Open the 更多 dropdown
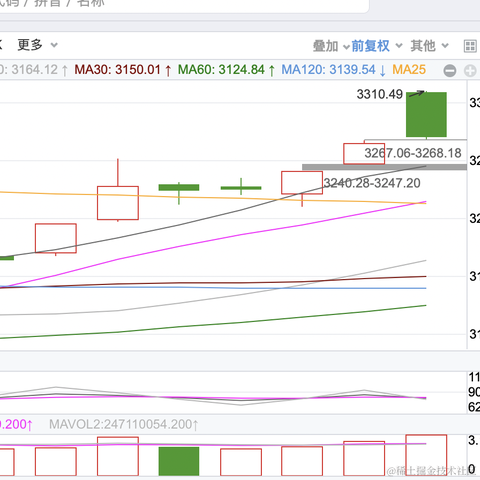 pos(37,45)
